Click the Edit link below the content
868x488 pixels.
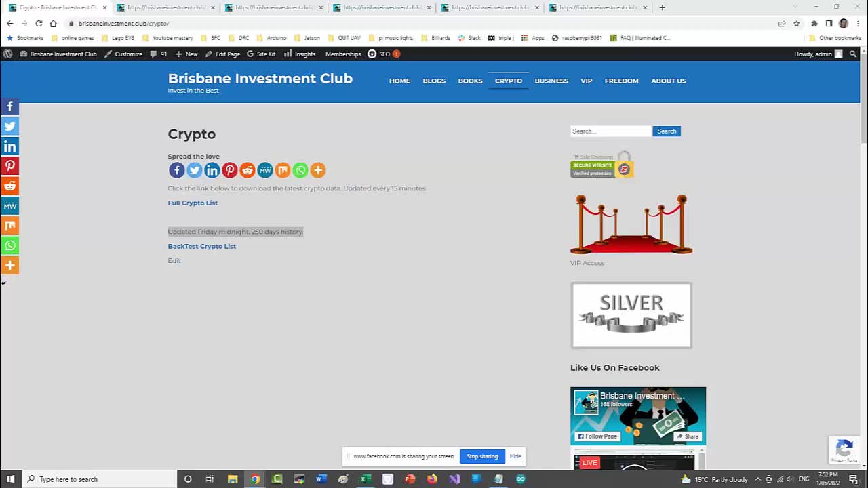pos(174,260)
